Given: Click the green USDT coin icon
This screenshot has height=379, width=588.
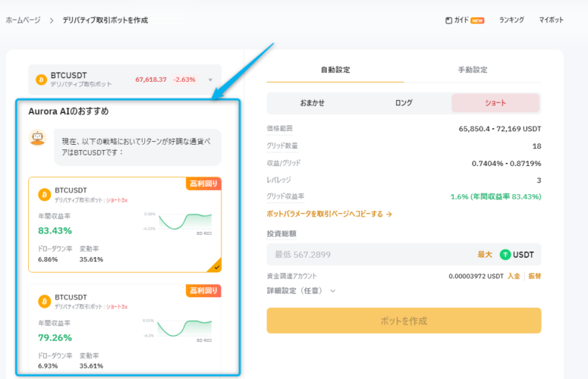Looking at the screenshot, I should click(505, 255).
